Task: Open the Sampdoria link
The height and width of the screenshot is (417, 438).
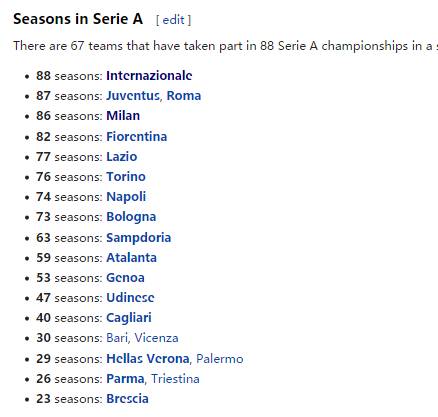Action: (139, 238)
